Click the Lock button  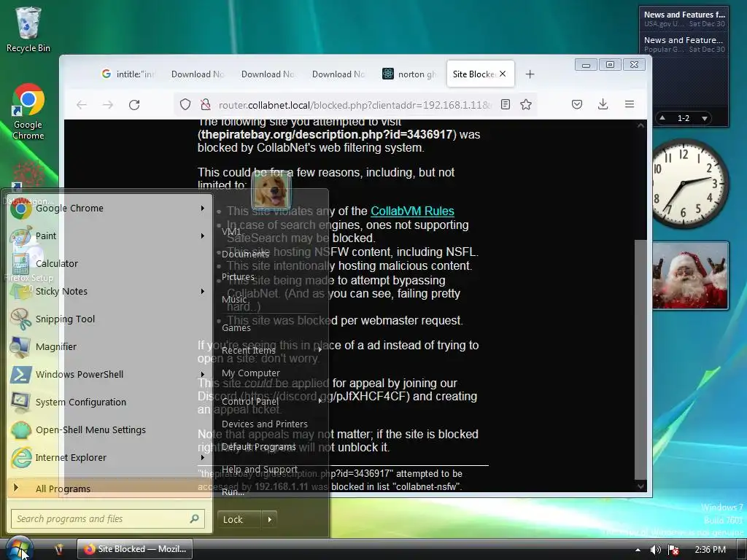point(239,519)
